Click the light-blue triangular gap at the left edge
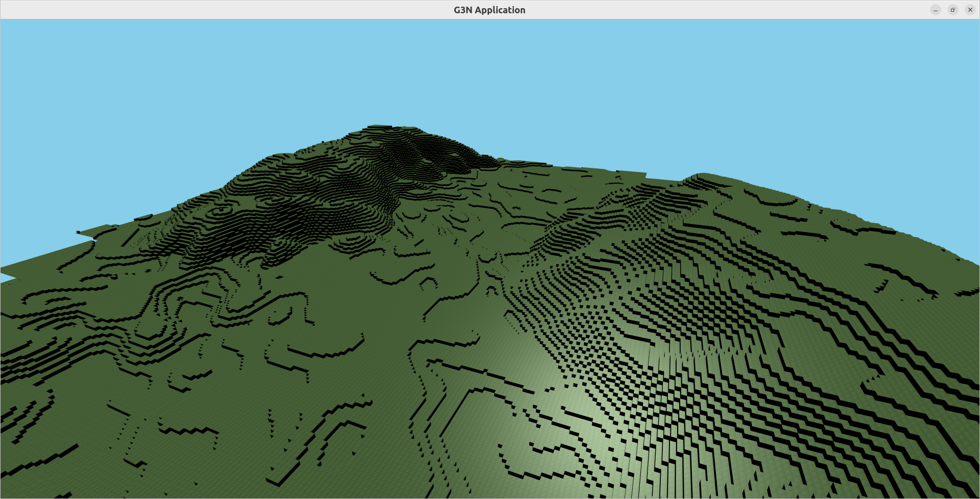The image size is (980, 499). click(x=5, y=278)
